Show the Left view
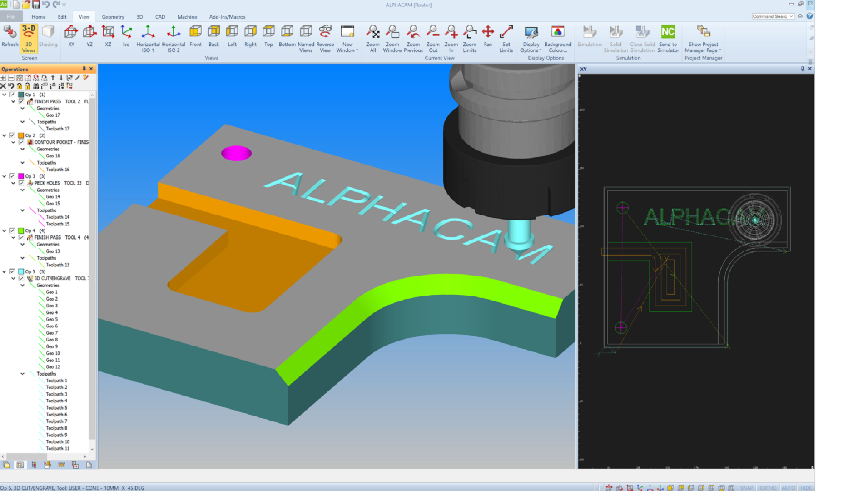868x491 pixels. click(x=232, y=36)
